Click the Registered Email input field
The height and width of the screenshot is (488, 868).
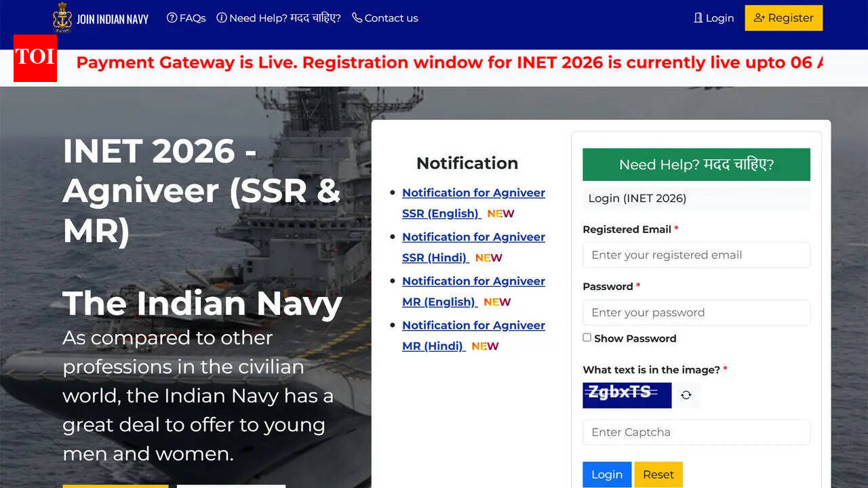[x=696, y=255]
